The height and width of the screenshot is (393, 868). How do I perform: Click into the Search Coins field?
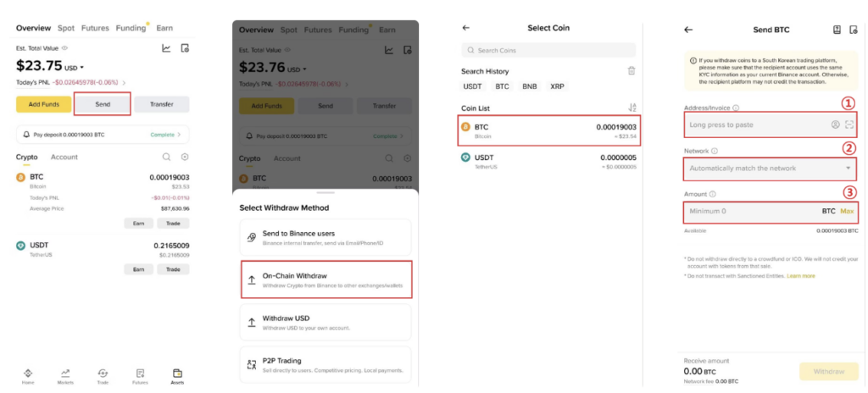549,50
